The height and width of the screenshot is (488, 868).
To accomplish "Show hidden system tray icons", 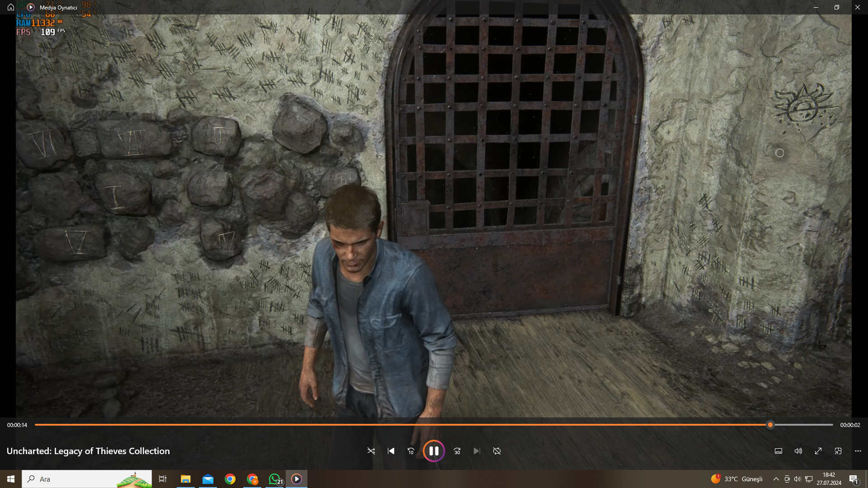I will (x=776, y=479).
